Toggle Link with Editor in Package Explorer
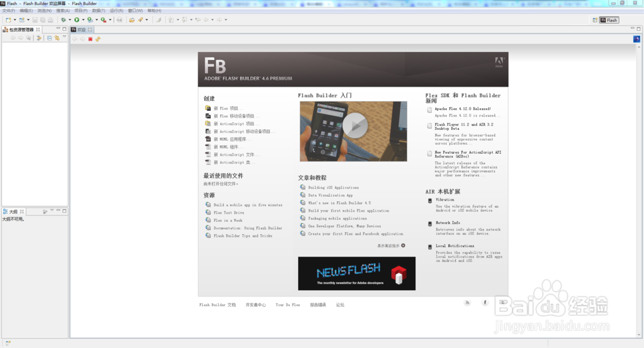 point(57,38)
